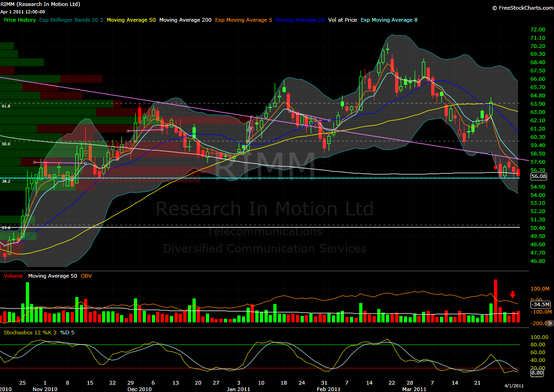Click the 46.80 price axis label
This screenshot has height=392, width=554.
coord(538,261)
